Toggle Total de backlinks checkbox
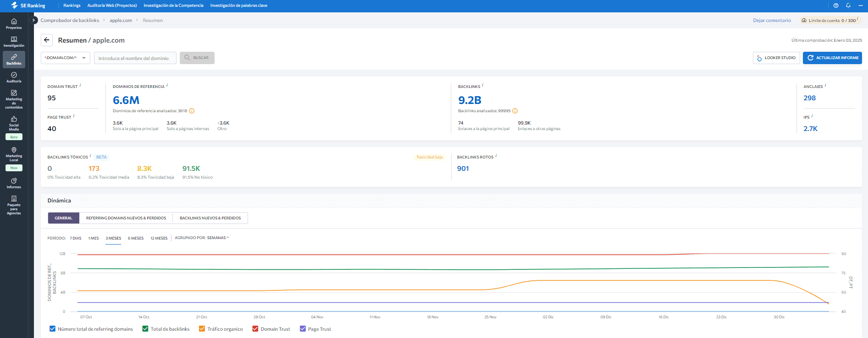This screenshot has width=868, height=338. pyautogui.click(x=145, y=329)
